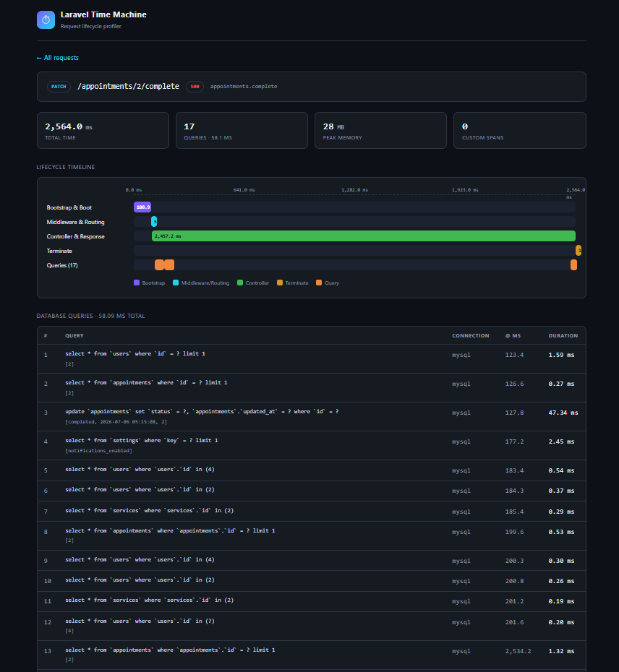This screenshot has height=672, width=619.
Task: Click the 199.6 timestamp value
Action: pos(514,532)
